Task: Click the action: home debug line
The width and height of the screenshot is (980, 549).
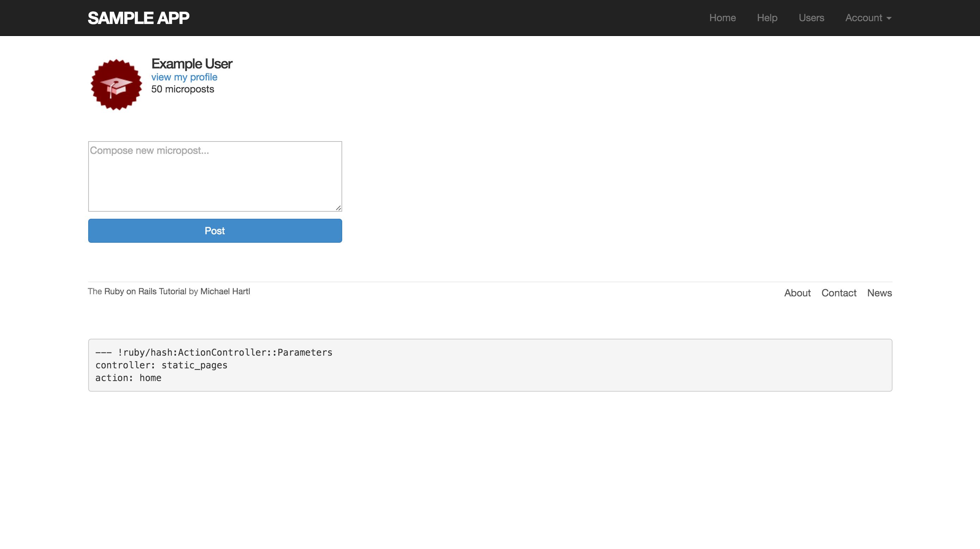Action: pos(128,378)
